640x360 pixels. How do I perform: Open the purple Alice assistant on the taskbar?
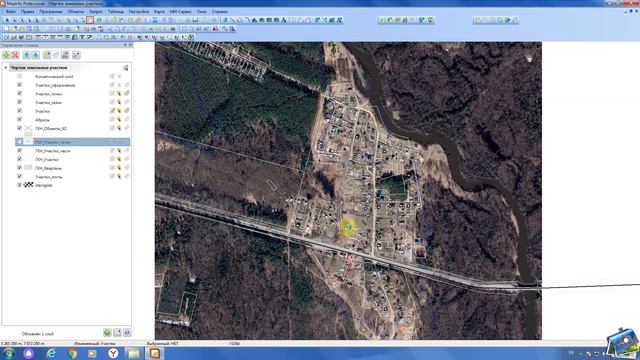click(29, 353)
